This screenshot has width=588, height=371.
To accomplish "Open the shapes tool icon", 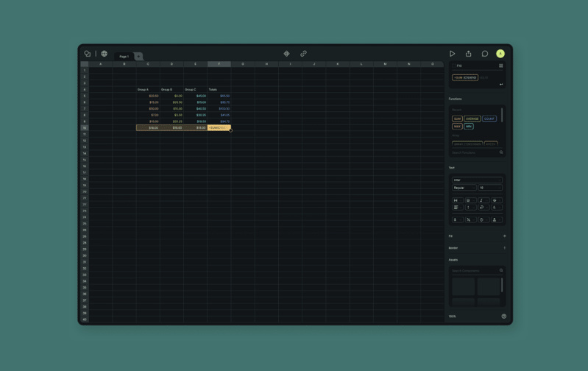I will click(x=88, y=54).
